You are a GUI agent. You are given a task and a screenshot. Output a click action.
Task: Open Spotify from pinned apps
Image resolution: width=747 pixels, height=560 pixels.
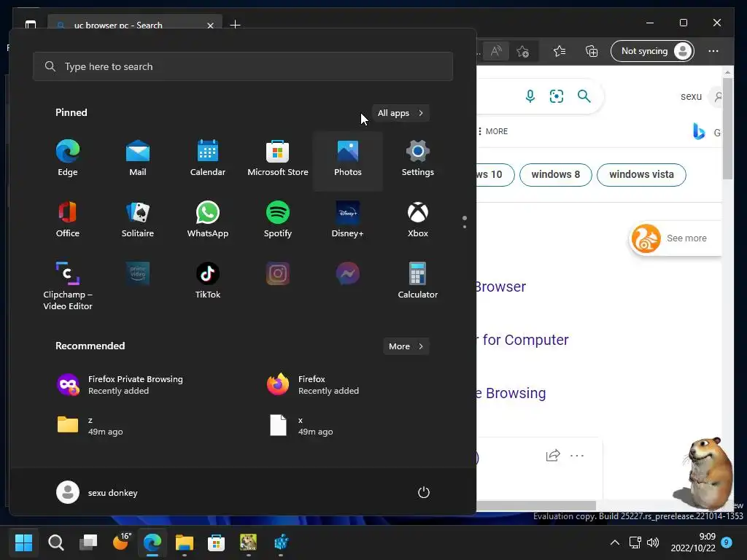pos(278,220)
